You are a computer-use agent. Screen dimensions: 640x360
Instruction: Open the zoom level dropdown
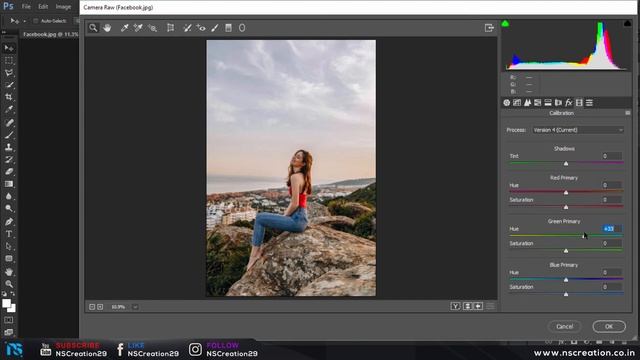pos(135,307)
